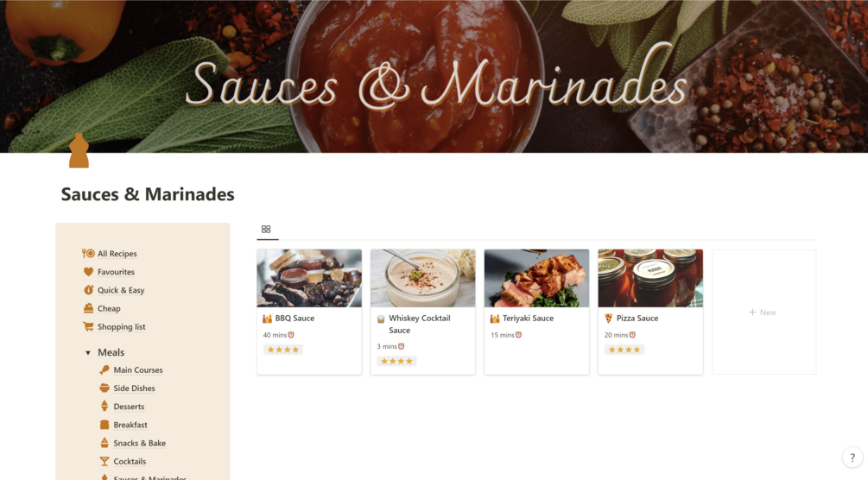
Task: Click the All Recipes sidebar icon
Action: [x=88, y=254]
